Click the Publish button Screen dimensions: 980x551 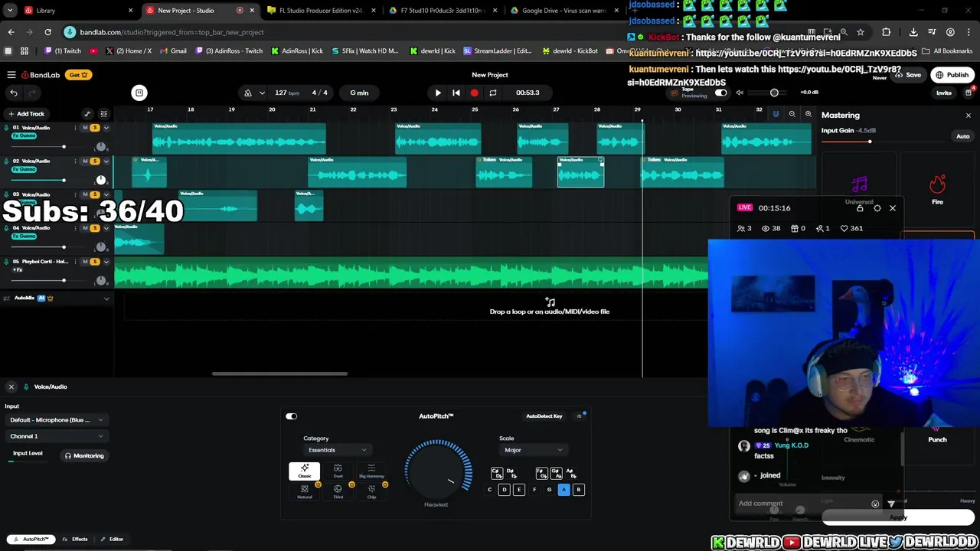click(952, 75)
